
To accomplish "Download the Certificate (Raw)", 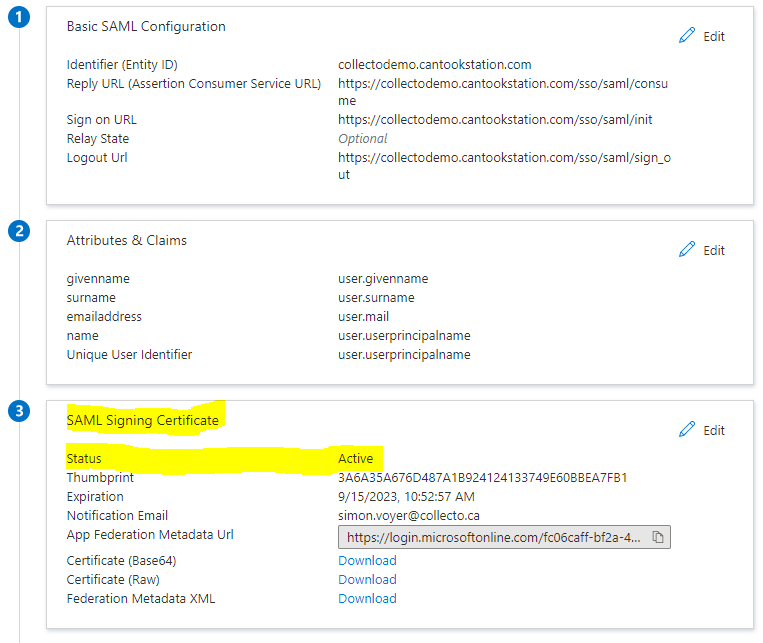I will 367,579.
